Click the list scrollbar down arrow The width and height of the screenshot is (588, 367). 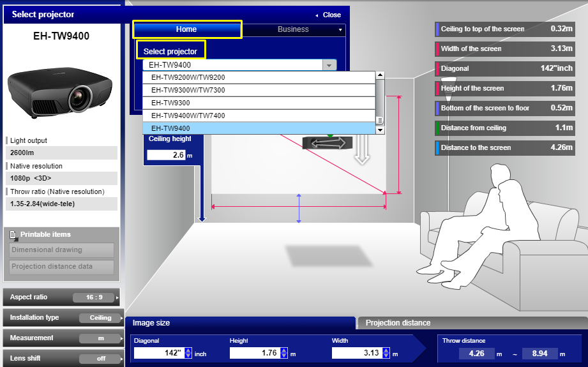pos(381,130)
